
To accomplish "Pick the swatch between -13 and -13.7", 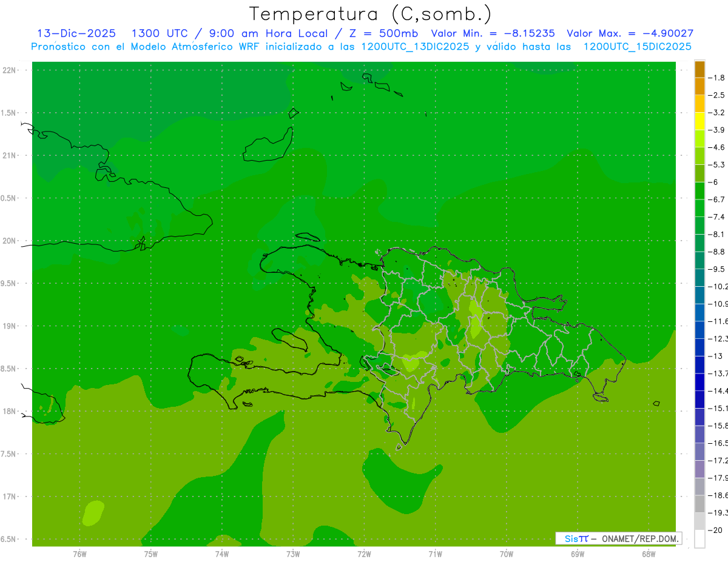I will (699, 364).
